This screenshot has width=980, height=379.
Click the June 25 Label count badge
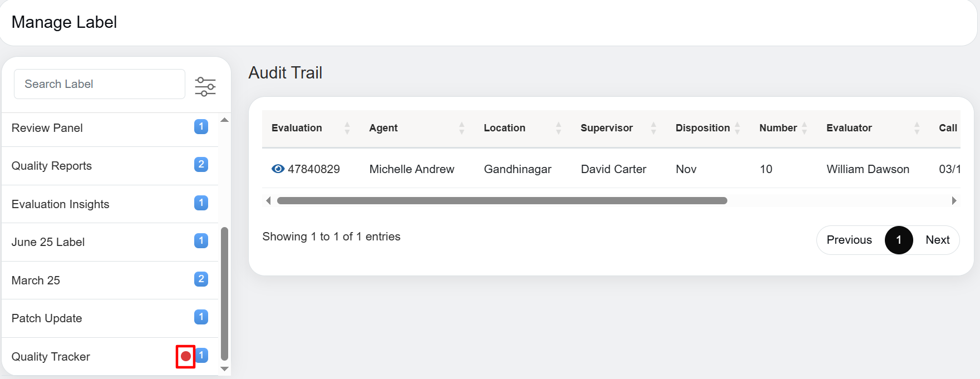pos(201,241)
